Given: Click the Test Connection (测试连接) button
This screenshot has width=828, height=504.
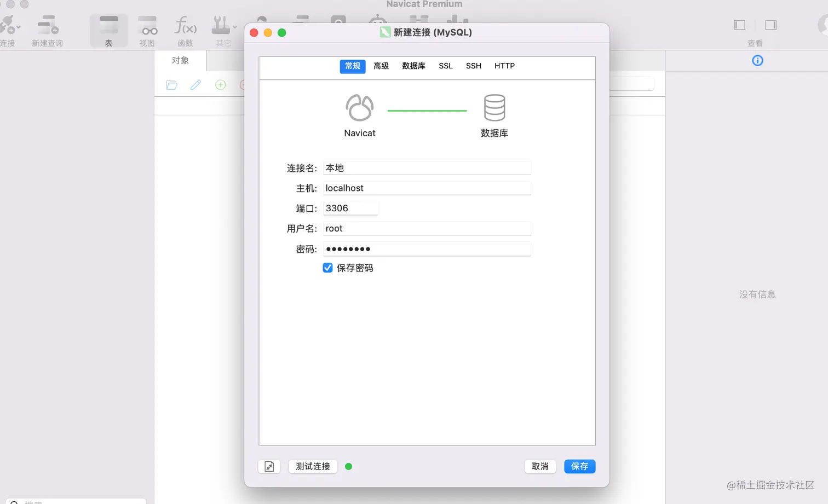Looking at the screenshot, I should (313, 467).
